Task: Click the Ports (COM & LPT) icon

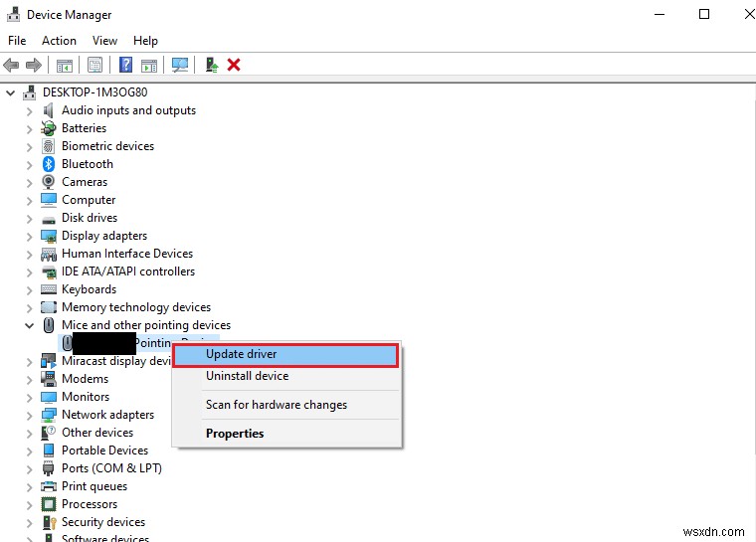Action: [x=48, y=468]
